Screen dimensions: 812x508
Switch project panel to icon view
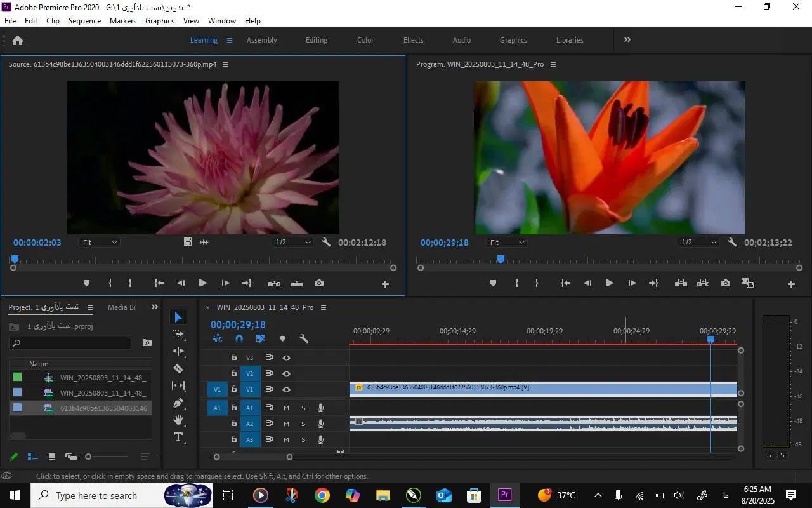tap(52, 457)
